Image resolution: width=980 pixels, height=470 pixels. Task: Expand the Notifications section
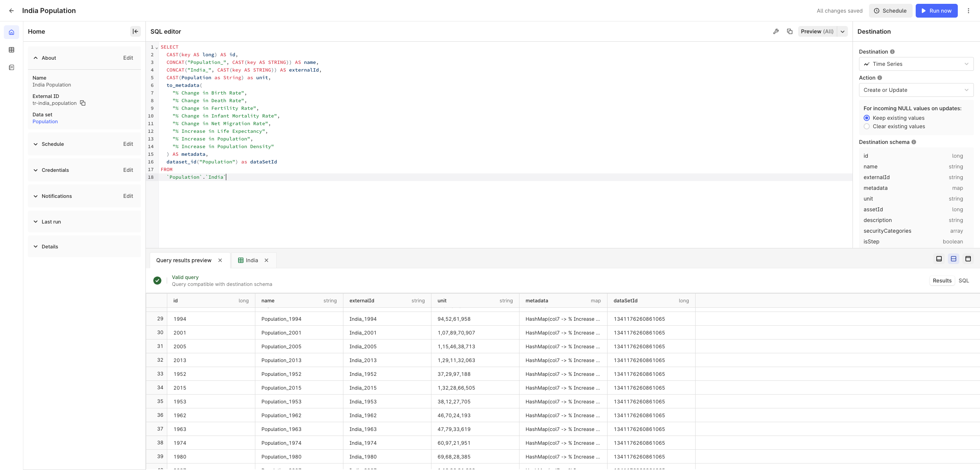click(36, 196)
